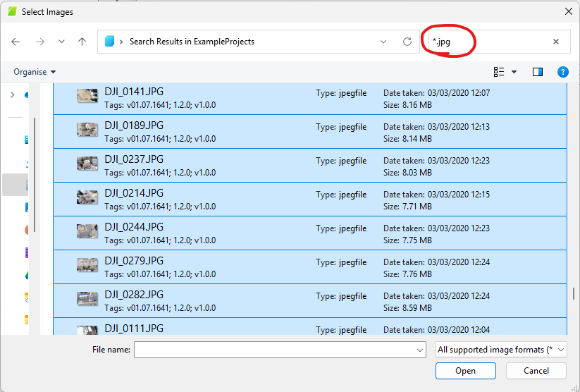Open All supported image formats dropdown
The width and height of the screenshot is (580, 392).
click(x=501, y=350)
